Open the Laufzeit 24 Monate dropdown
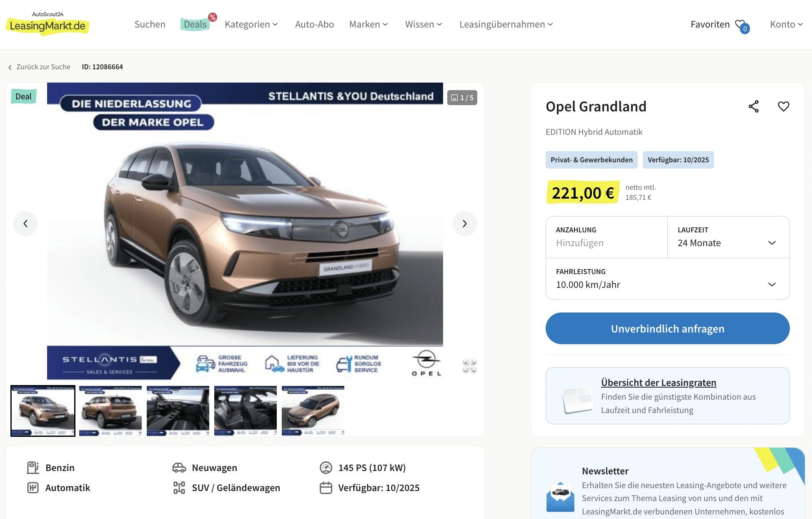Screen dimensions: 812x519 tap(728, 237)
